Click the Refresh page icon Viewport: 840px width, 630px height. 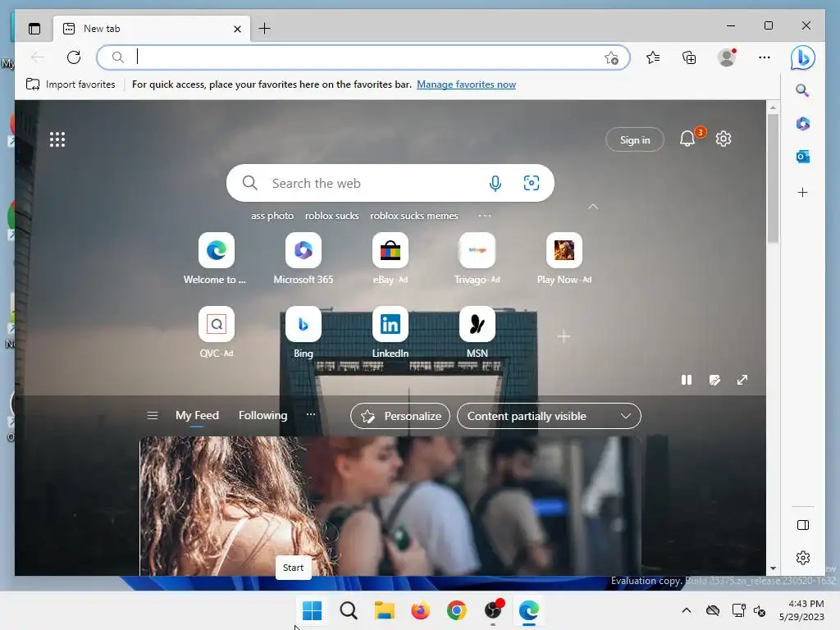tap(74, 57)
